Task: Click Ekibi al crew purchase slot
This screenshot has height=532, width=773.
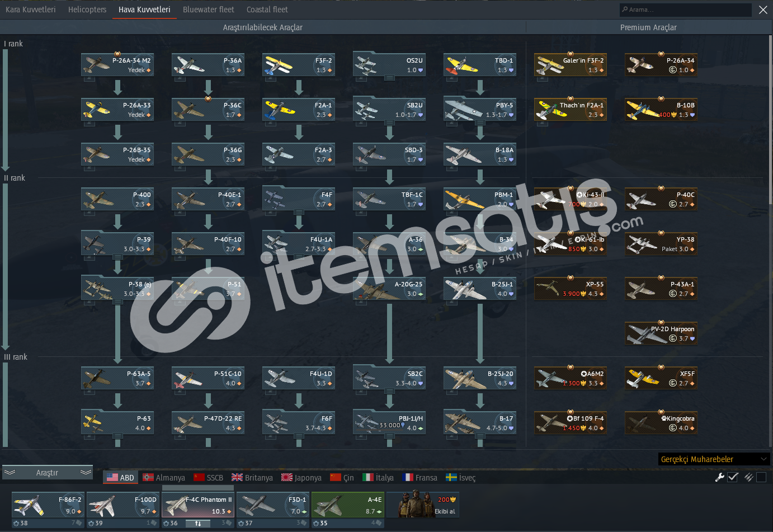Action: 423,505
